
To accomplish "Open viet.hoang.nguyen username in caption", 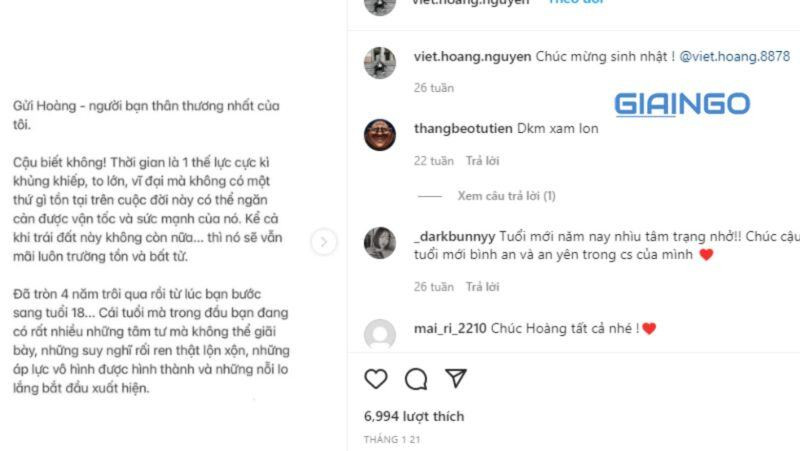I will point(472,56).
